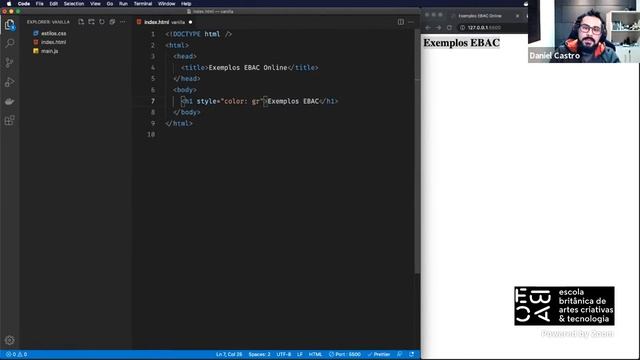This screenshot has height=360, width=640.
Task: Collapse all folders in Explorer
Action: (112, 22)
